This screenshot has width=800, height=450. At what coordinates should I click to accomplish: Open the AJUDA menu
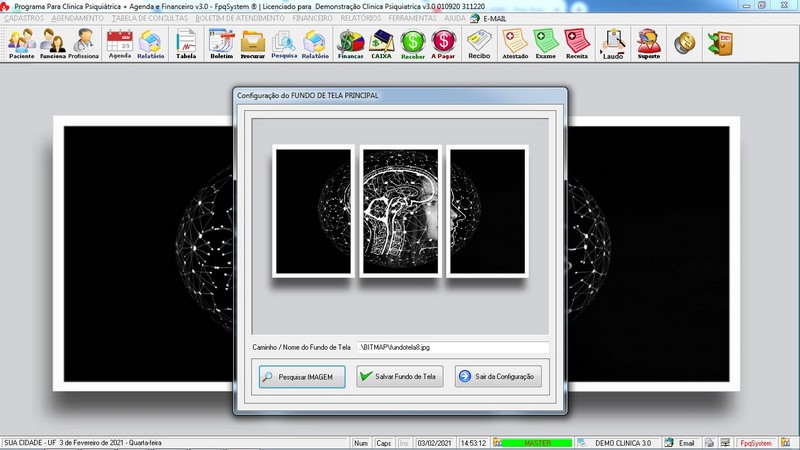pyautogui.click(x=455, y=18)
